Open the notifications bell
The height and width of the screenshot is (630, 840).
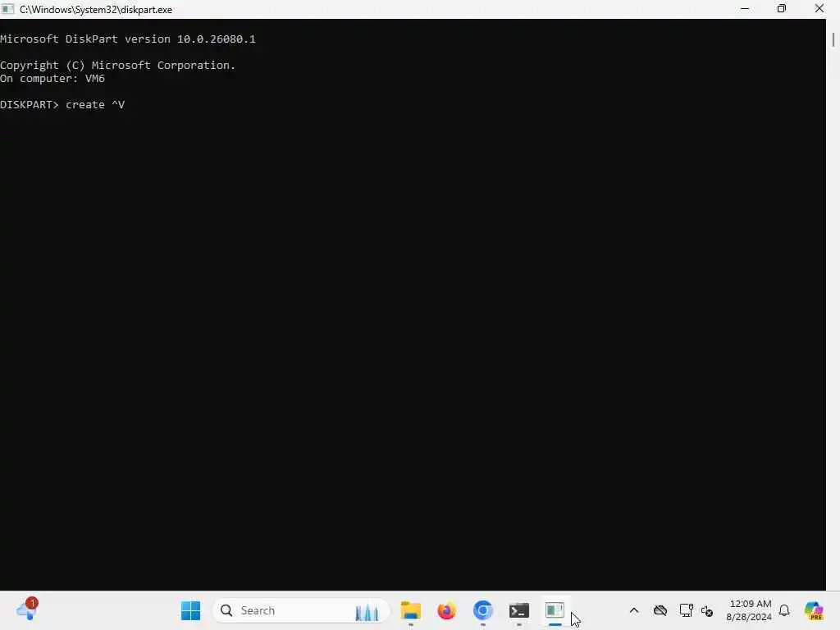coord(784,610)
